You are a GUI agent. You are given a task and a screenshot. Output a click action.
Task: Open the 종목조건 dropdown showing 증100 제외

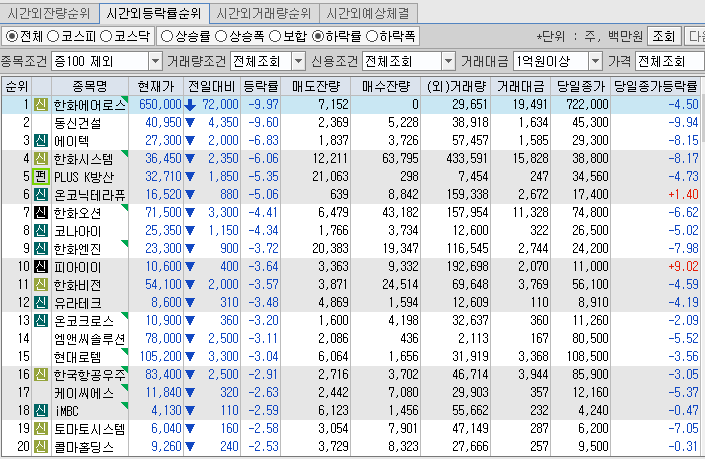click(155, 61)
